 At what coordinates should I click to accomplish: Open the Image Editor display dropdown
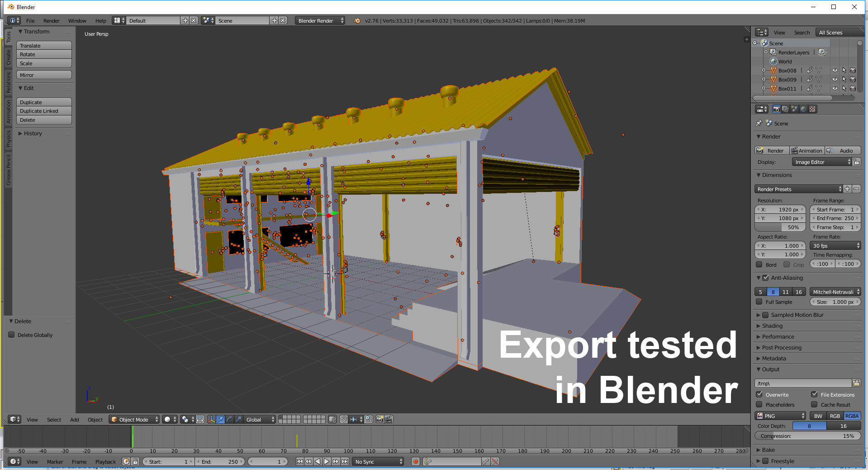(821, 162)
